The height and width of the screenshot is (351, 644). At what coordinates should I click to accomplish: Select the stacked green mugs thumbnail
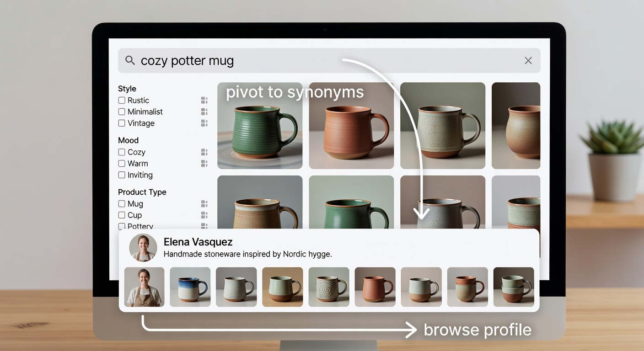(x=514, y=287)
